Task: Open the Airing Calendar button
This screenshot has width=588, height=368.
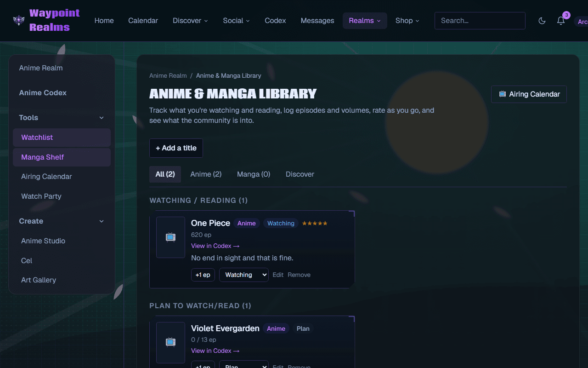Action: 529,94
